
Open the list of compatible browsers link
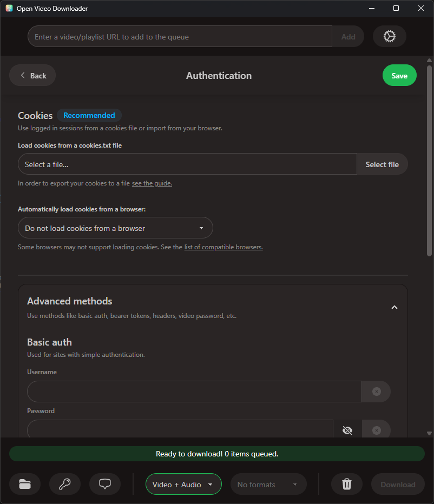pyautogui.click(x=223, y=247)
